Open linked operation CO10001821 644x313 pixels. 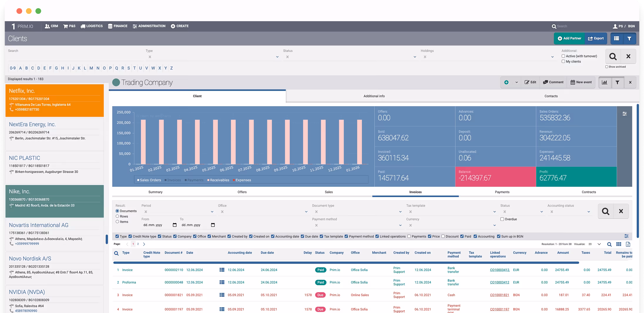(499, 295)
